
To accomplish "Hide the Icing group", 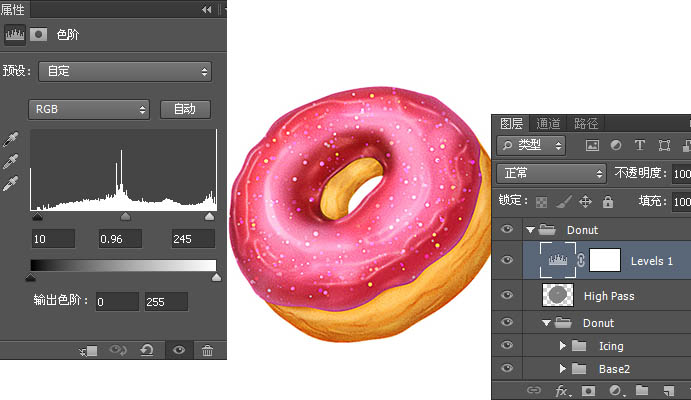I will pyautogui.click(x=507, y=345).
